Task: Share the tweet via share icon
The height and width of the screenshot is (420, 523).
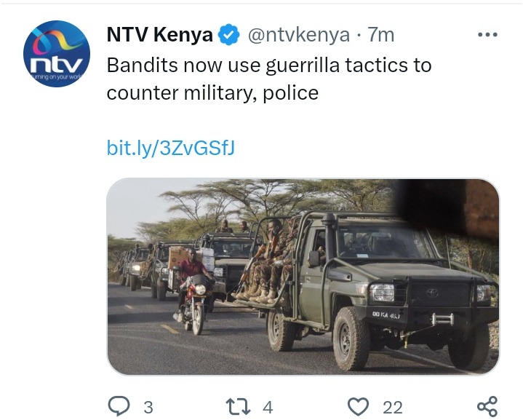Action: [x=487, y=406]
